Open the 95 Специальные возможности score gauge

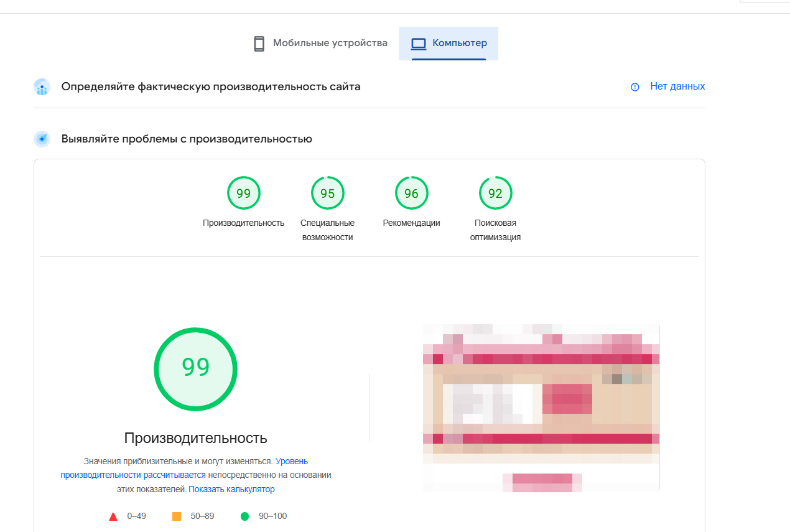pos(327,194)
